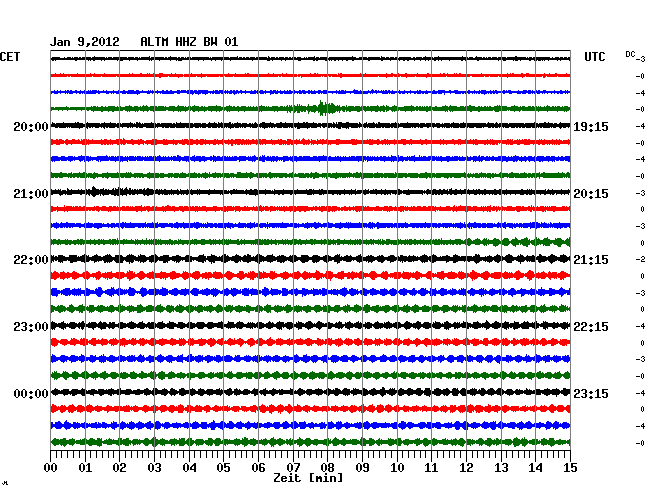The image size is (650, 494).
Task: Click the station title "ALTM HHZ BW 01"
Action: click(x=189, y=42)
